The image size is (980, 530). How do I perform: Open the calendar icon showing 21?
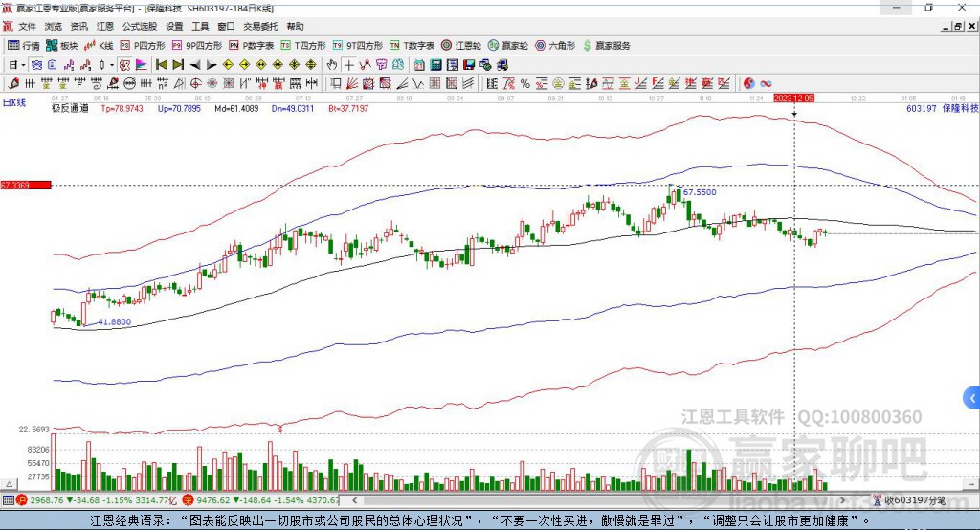click(x=419, y=64)
